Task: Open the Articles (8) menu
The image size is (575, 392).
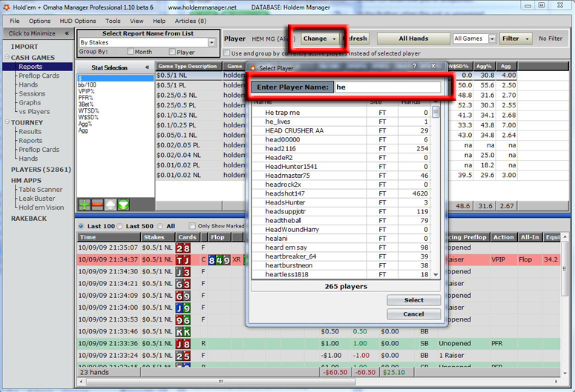Action: 191,21
